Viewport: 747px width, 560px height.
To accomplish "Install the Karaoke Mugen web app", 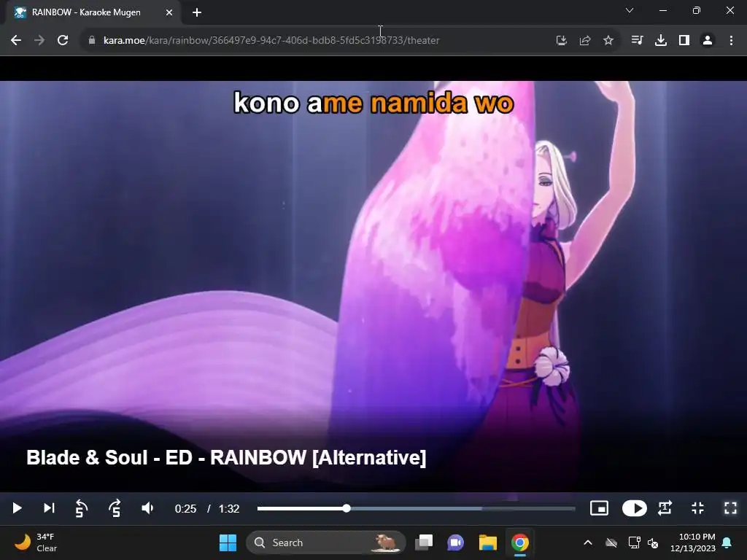I will (x=562, y=41).
